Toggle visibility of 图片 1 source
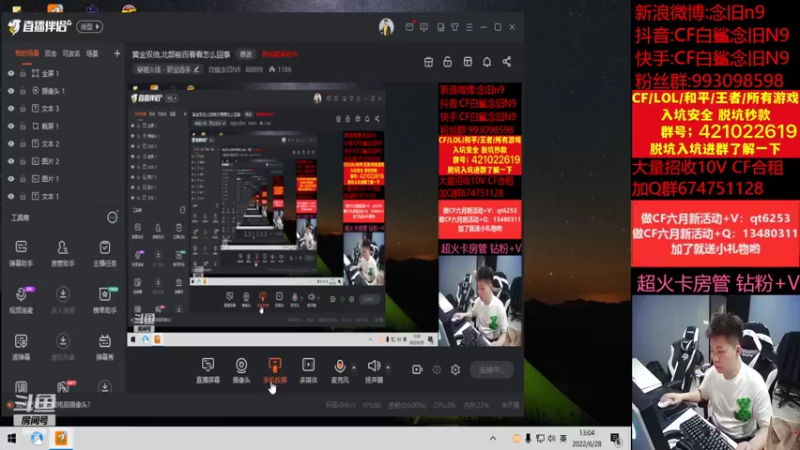The height and width of the screenshot is (450, 800). [x=11, y=179]
